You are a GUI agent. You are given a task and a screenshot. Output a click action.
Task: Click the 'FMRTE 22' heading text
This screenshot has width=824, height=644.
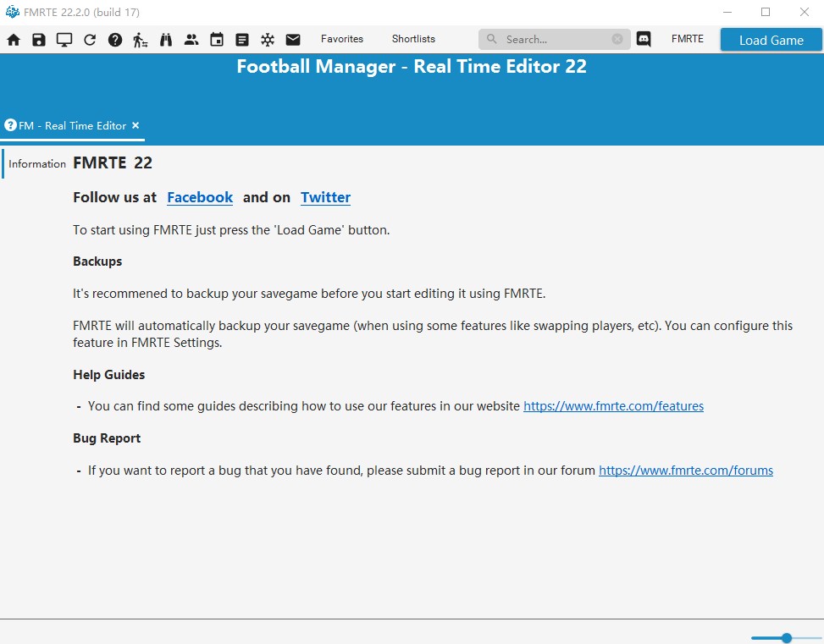tap(113, 162)
